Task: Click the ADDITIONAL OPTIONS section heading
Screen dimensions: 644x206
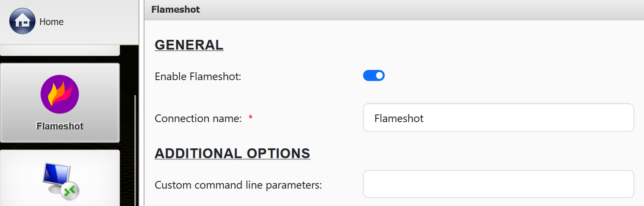Action: click(232, 153)
